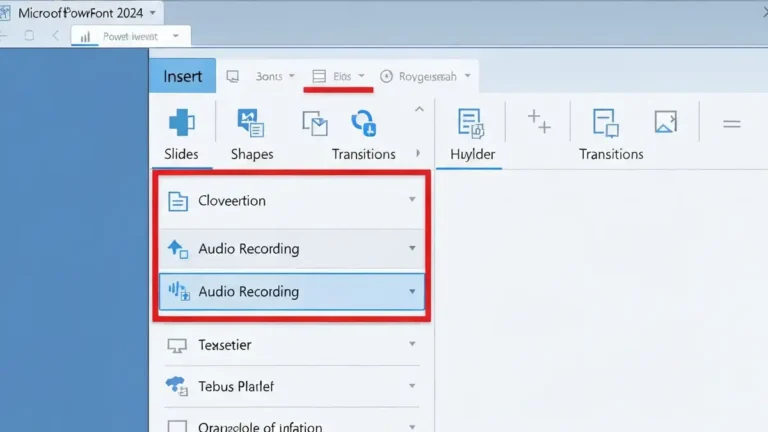This screenshot has height=432, width=768.
Task: Select the first Audio Recording item
Action: coord(291,249)
